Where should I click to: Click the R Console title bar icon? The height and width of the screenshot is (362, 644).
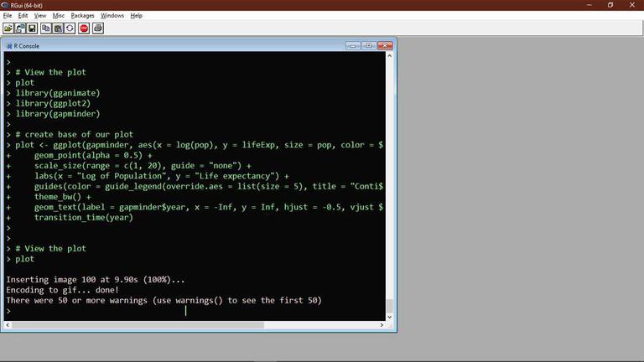click(x=9, y=46)
